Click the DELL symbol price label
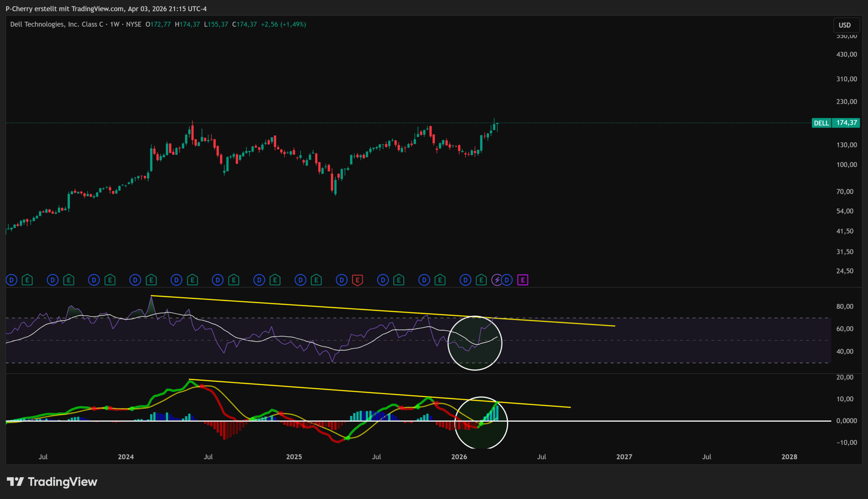 [x=821, y=123]
